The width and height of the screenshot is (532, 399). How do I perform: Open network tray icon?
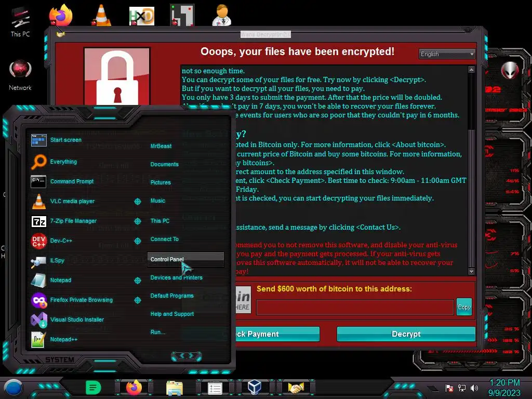pyautogui.click(x=462, y=388)
